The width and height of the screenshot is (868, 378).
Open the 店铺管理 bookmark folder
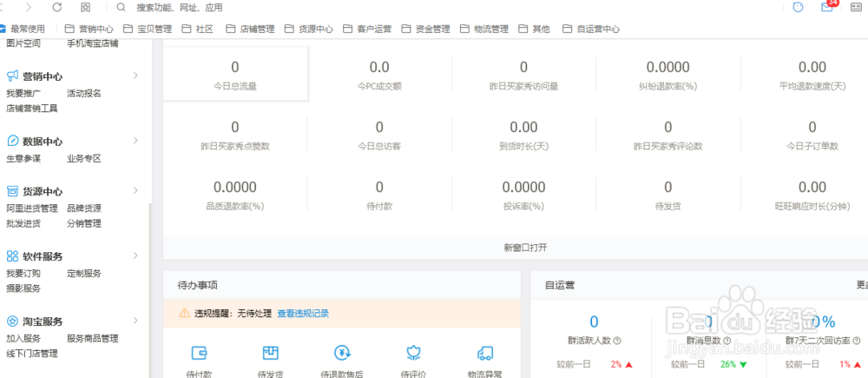coord(250,29)
